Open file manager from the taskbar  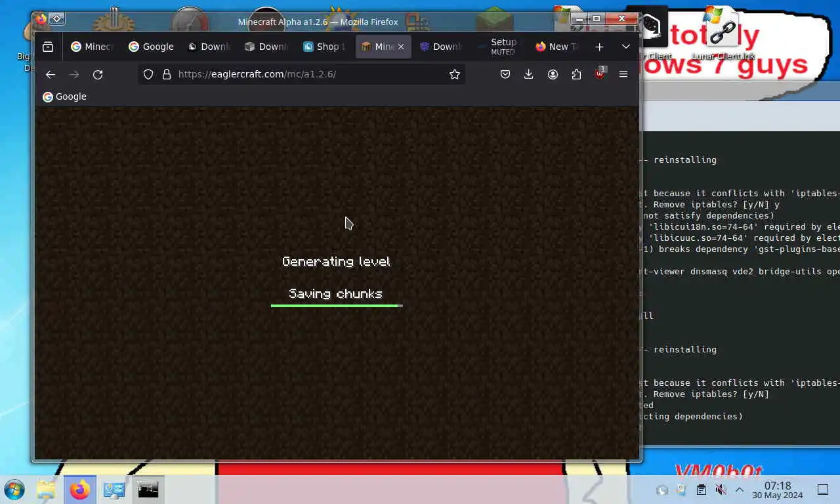tap(46, 490)
